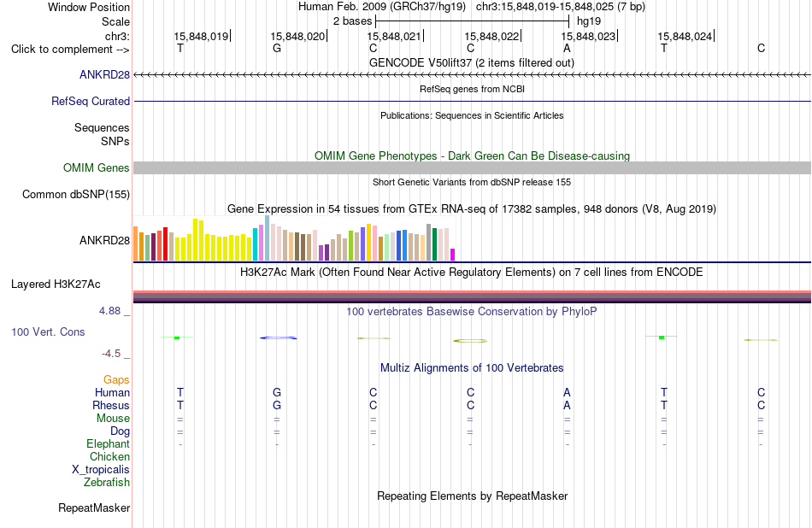Click base G in the complement sequence row
This screenshot has height=528, width=812.
pos(277,48)
